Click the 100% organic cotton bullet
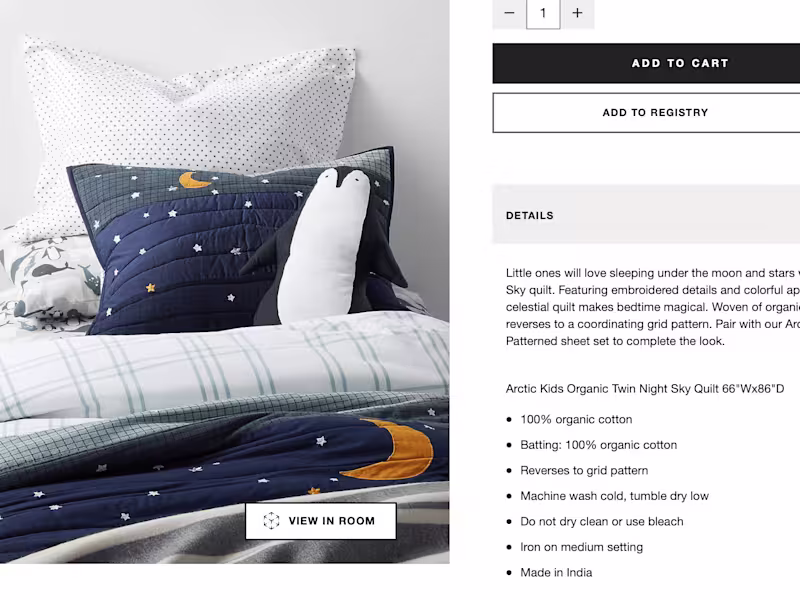The width and height of the screenshot is (800, 600). 576,419
